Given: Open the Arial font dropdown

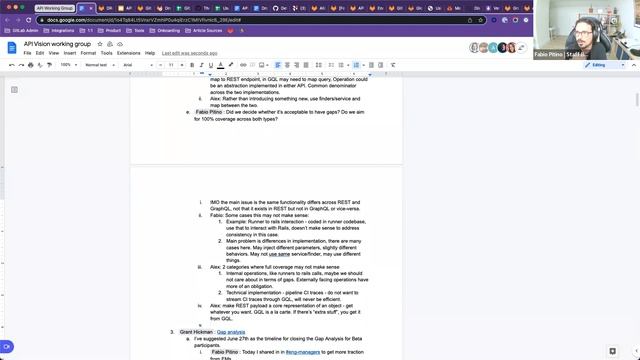Looking at the screenshot, I should click(x=138, y=65).
